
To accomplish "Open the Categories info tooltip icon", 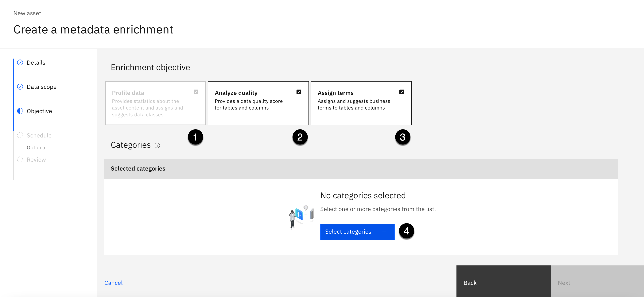I will 157,145.
